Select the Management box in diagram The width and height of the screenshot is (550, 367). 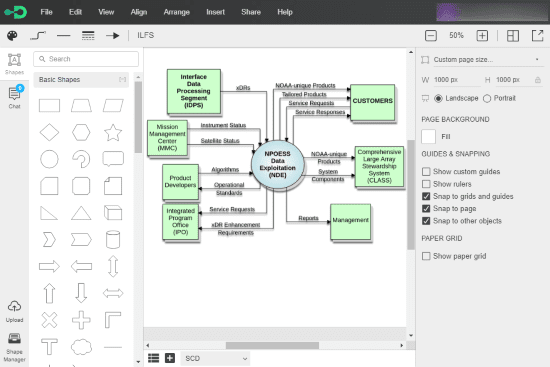(350, 222)
